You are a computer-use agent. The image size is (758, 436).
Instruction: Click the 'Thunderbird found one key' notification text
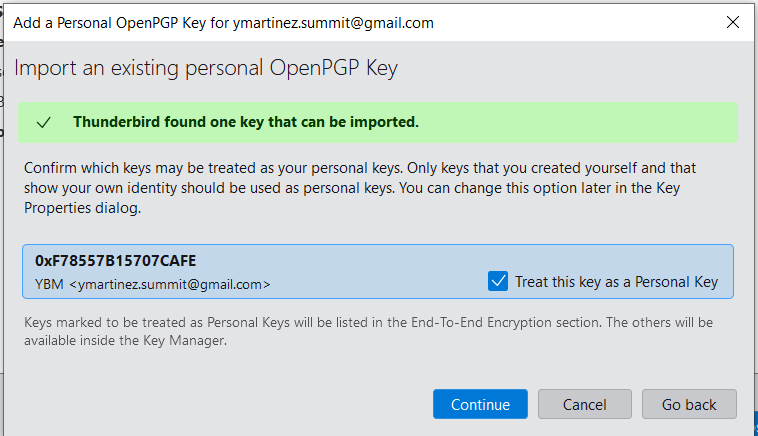coord(245,122)
